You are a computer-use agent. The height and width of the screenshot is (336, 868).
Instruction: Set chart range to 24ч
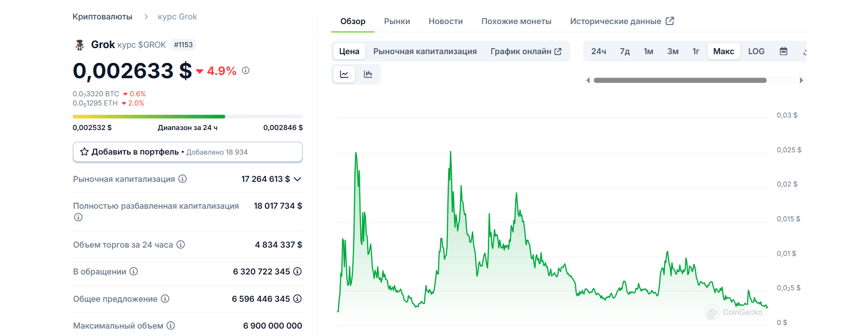(x=598, y=51)
